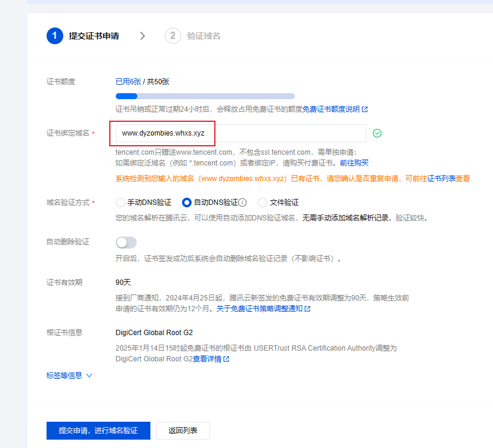The height and width of the screenshot is (448, 493).
Task: Open the 关于免费证书策略调整通知 link
Action: tap(260, 309)
